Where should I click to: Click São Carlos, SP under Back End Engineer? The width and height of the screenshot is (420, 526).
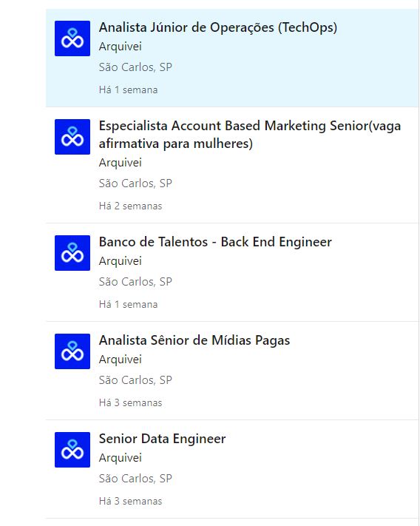pos(135,281)
